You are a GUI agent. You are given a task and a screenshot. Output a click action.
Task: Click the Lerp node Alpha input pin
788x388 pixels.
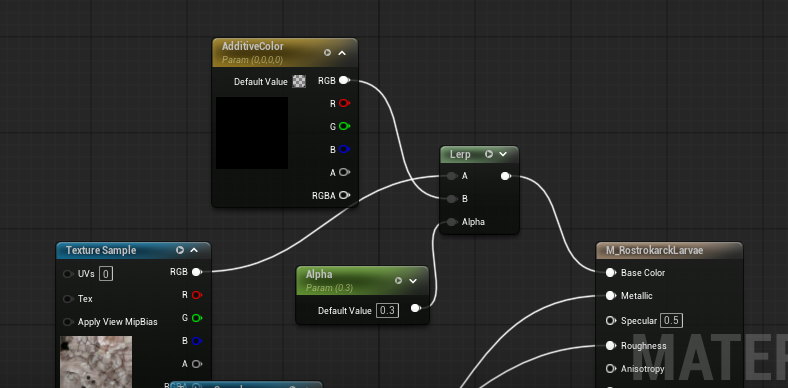(x=451, y=222)
